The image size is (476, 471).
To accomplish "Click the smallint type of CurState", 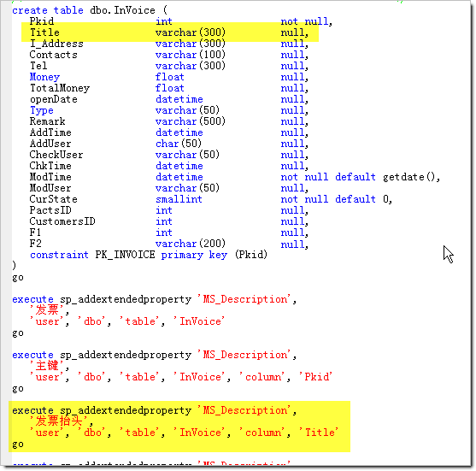I will [x=179, y=199].
